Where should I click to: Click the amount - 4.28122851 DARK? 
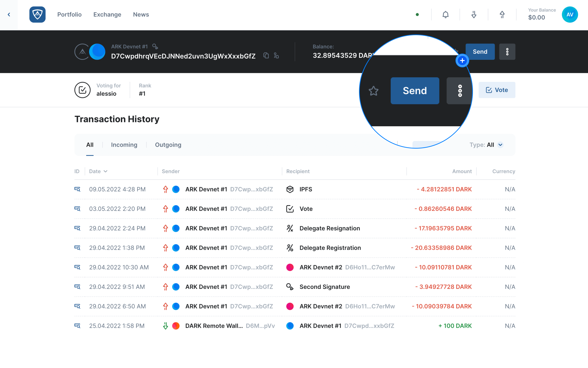444,189
